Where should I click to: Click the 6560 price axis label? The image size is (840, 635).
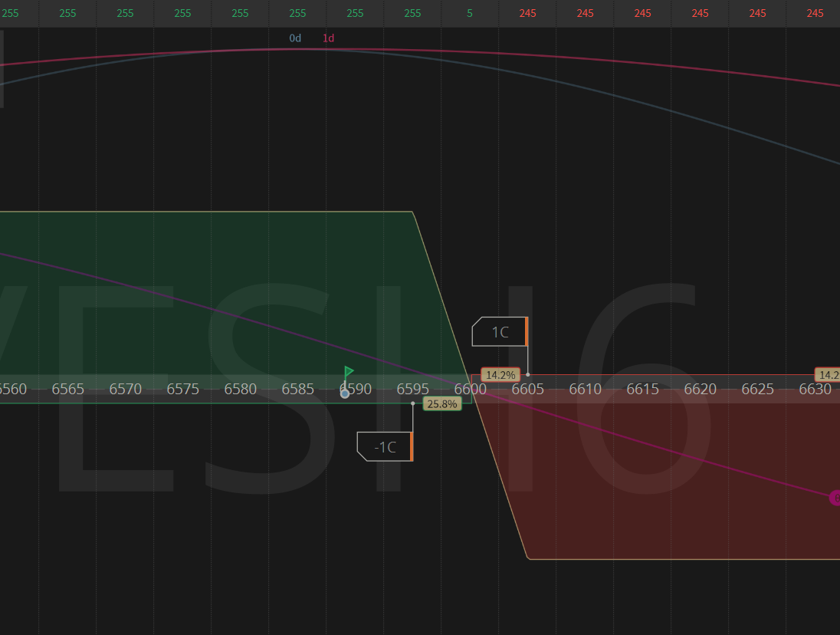coord(13,389)
